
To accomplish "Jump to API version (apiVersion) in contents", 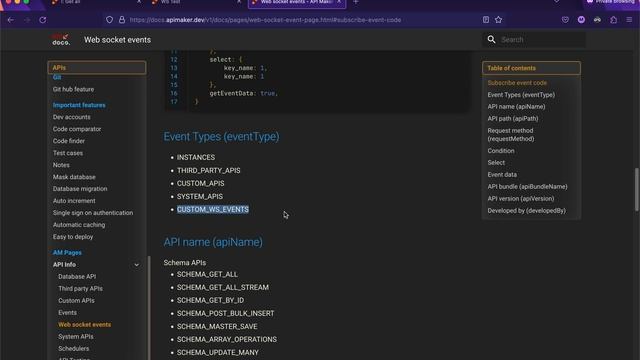I will coord(520,199).
